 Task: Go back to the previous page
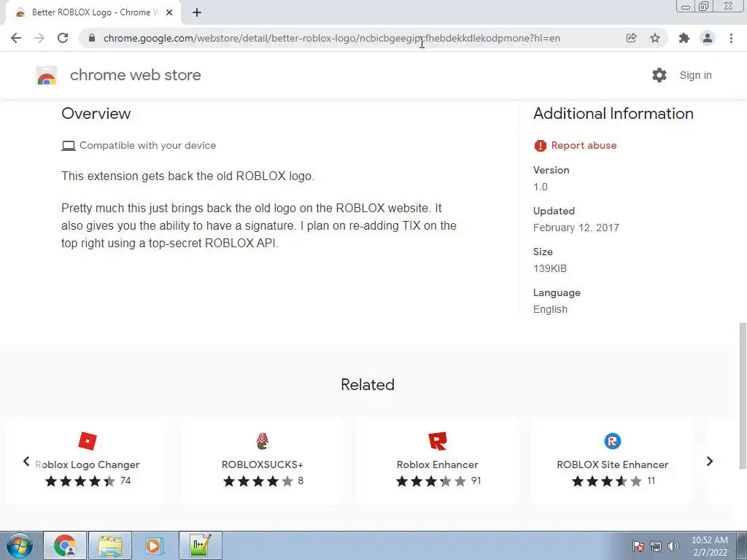point(16,38)
